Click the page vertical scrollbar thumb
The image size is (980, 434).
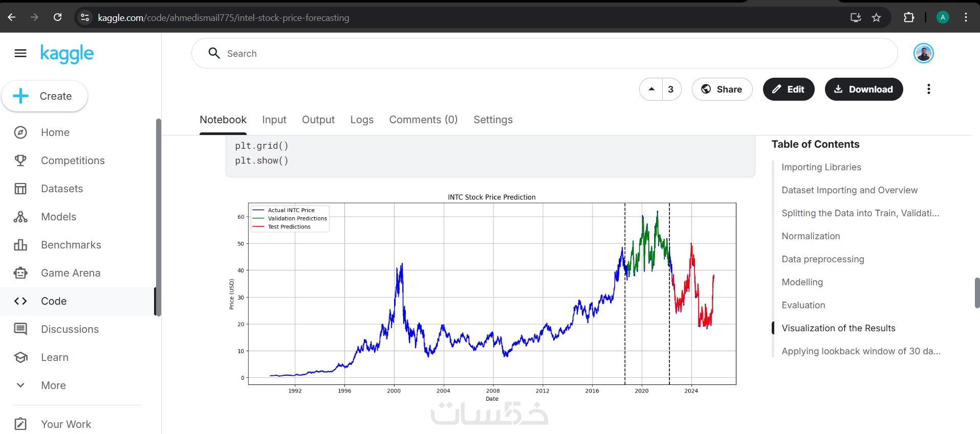976,292
